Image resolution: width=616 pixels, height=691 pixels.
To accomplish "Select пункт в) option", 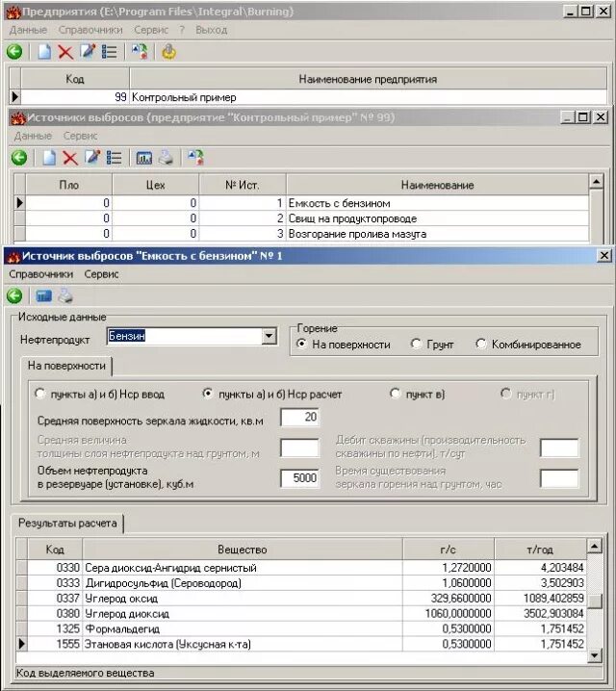I will tap(418, 394).
